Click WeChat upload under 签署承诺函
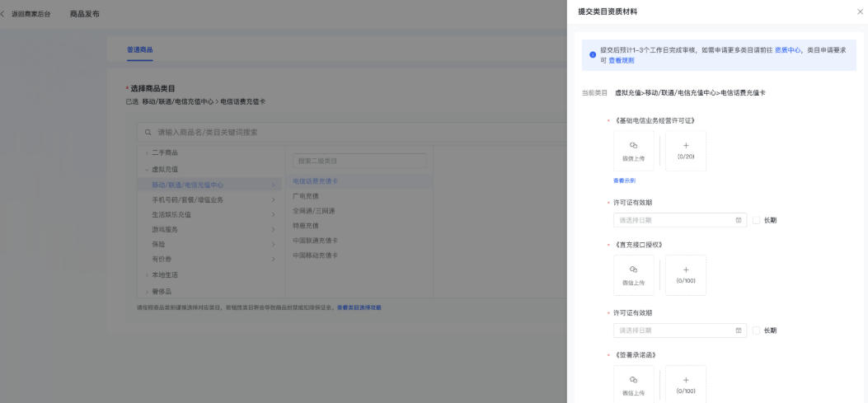The image size is (868, 403). (633, 385)
